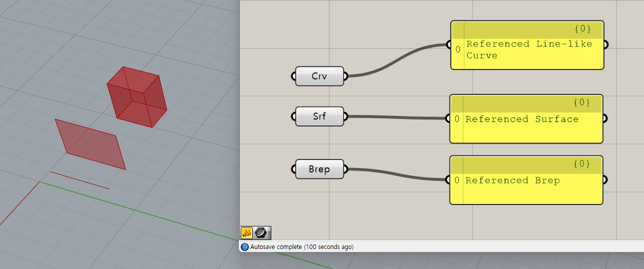This screenshot has width=644, height=269.
Task: Click the output grip of Srf parameter
Action: point(345,116)
